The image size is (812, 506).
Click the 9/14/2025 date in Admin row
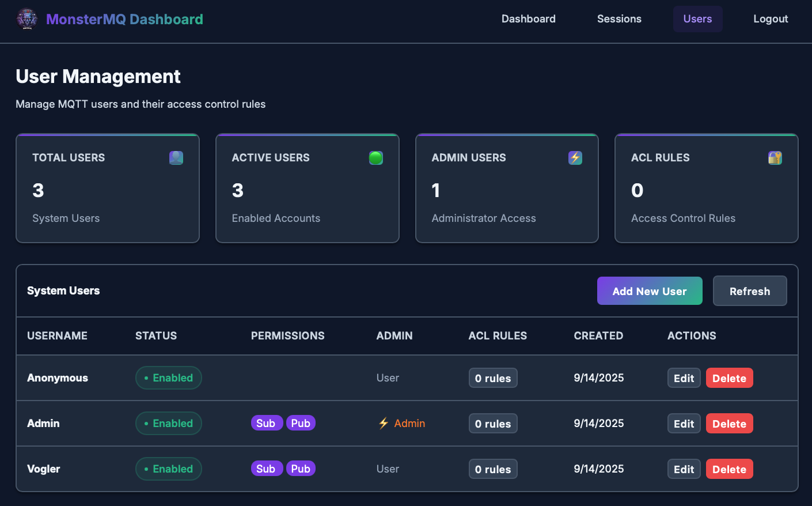[x=599, y=424]
